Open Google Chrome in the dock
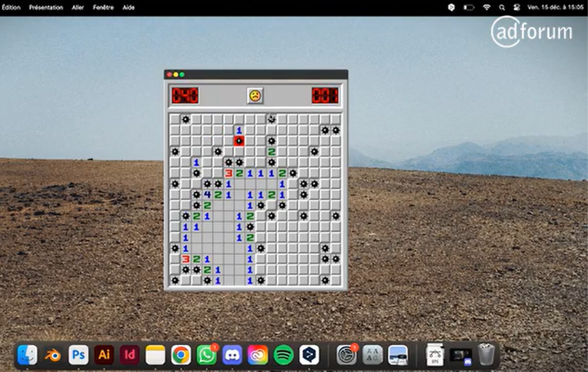The width and height of the screenshot is (588, 372). pyautogui.click(x=181, y=354)
